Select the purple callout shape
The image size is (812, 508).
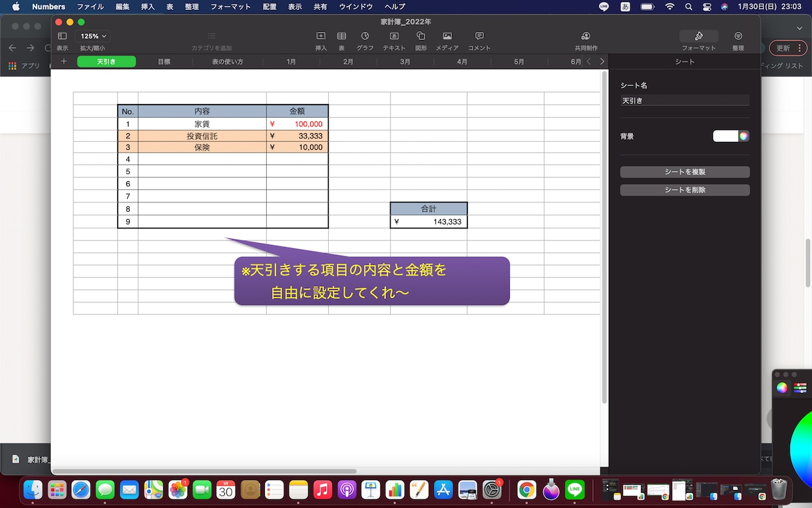(372, 281)
